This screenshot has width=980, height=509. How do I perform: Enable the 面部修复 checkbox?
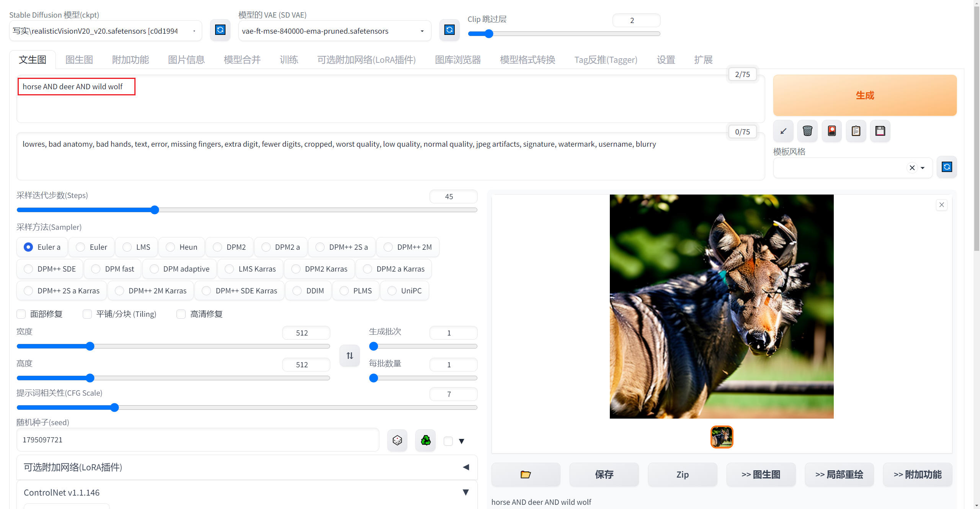coord(21,314)
